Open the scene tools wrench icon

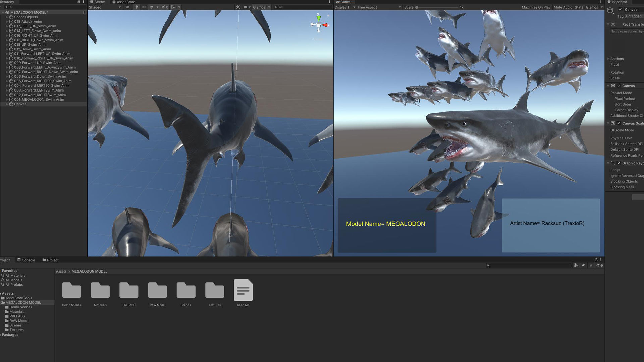(x=238, y=7)
